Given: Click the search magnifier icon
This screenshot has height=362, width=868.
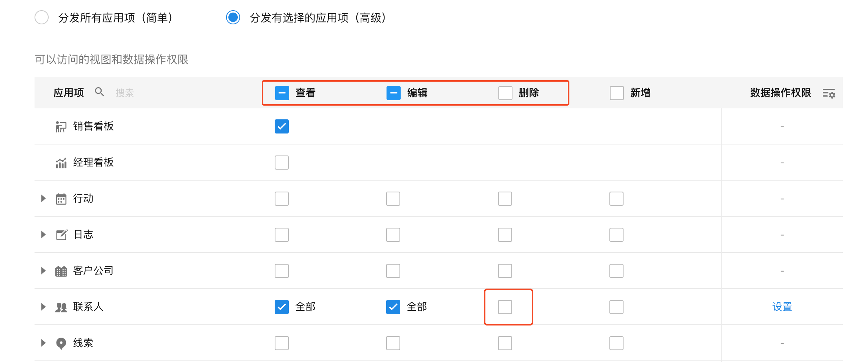Looking at the screenshot, I should tap(100, 92).
